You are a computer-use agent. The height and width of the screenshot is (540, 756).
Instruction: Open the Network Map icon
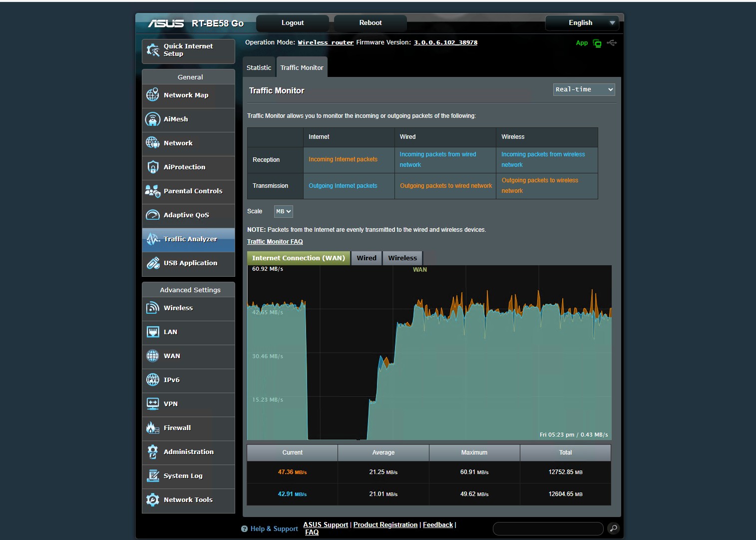click(x=153, y=95)
